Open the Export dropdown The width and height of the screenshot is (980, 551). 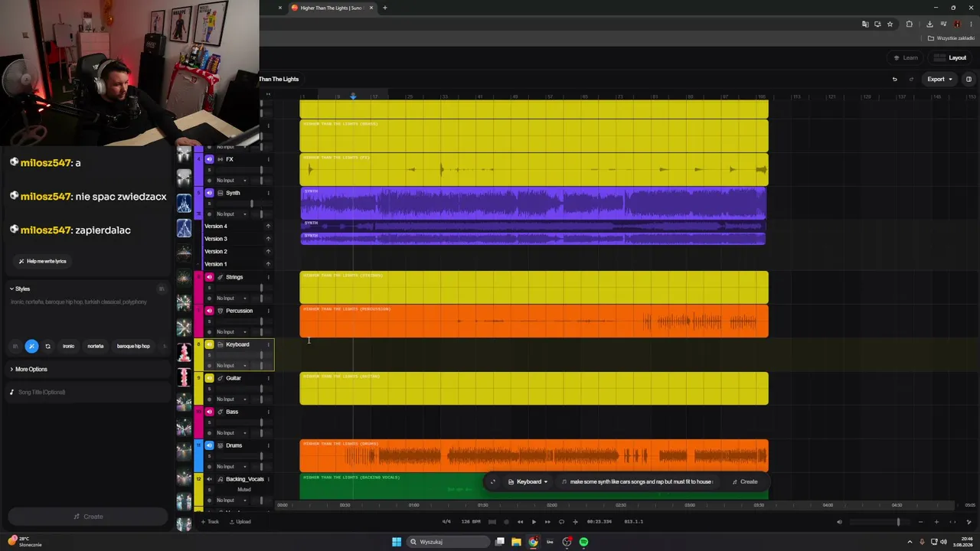[x=939, y=79]
